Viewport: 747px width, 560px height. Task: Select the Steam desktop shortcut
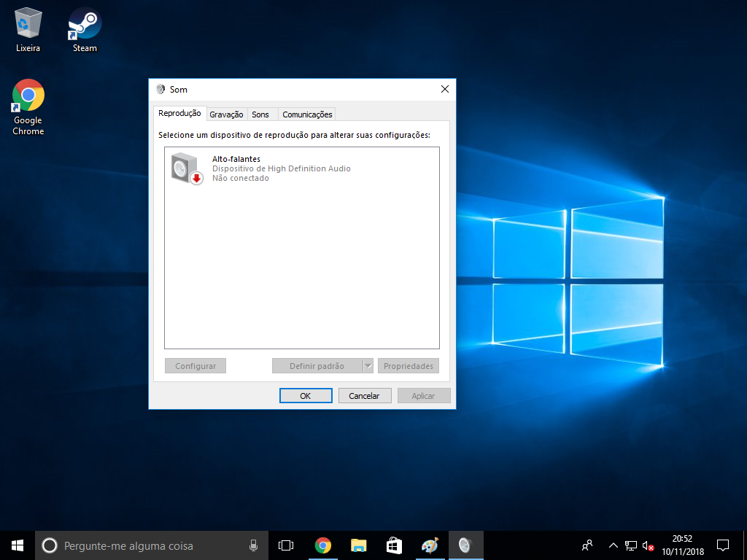tap(85, 29)
